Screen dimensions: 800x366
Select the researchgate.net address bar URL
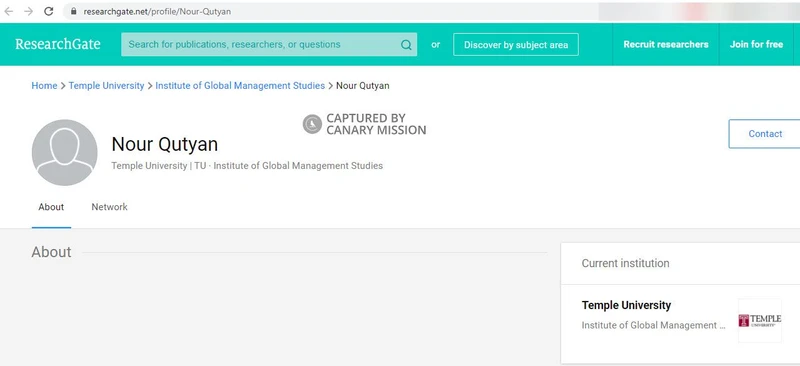157,11
